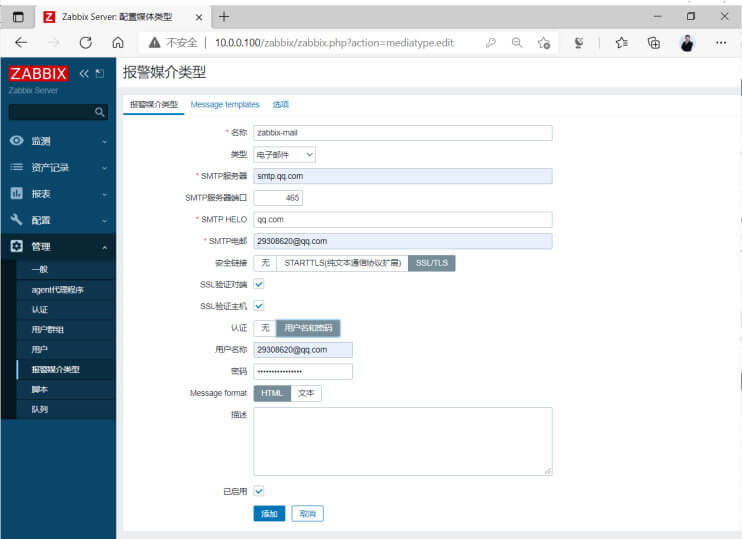The width and height of the screenshot is (742, 539).
Task: Click the browser address bar URL
Action: (x=334, y=43)
